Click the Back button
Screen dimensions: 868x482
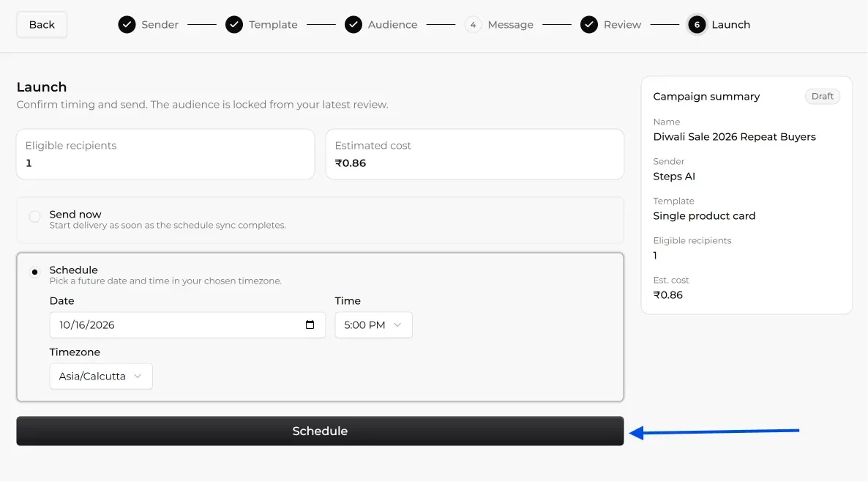[x=42, y=25]
